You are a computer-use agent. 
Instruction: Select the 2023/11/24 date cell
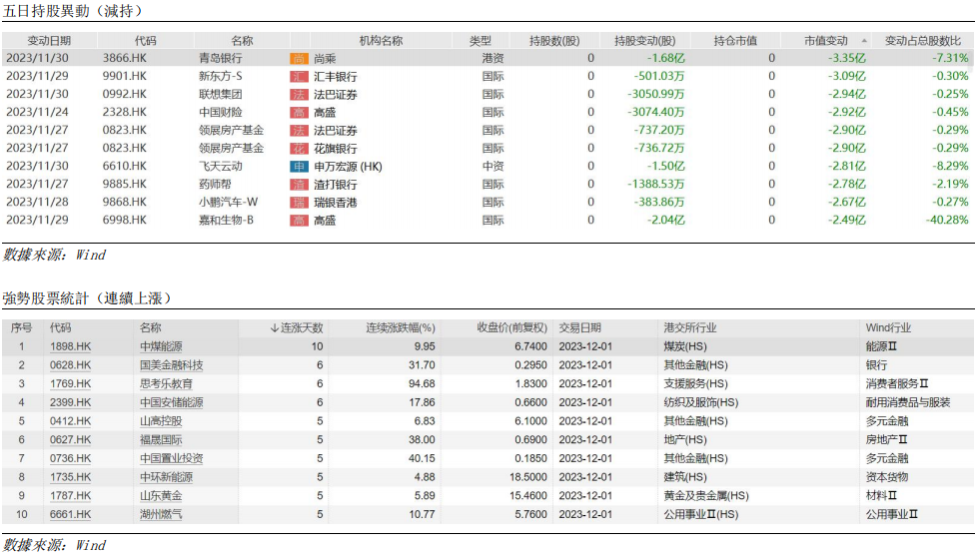point(38,113)
